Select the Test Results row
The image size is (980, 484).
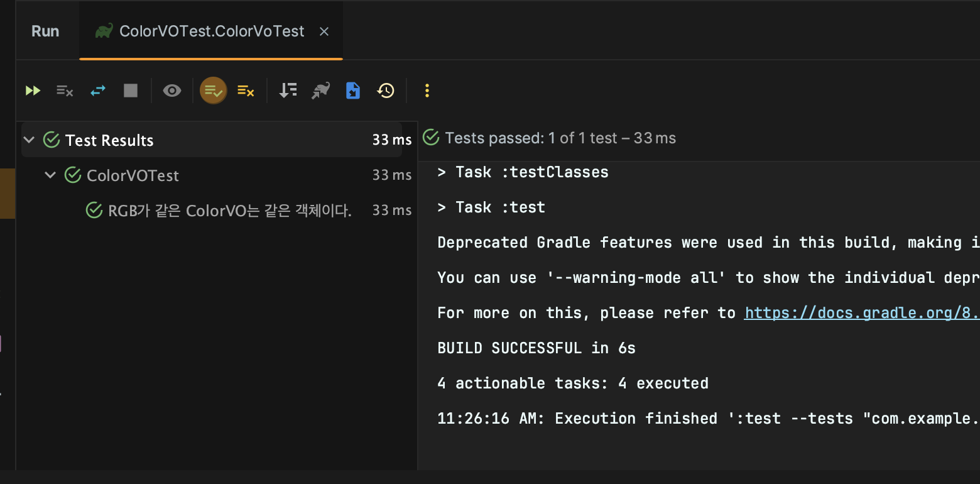(x=212, y=140)
